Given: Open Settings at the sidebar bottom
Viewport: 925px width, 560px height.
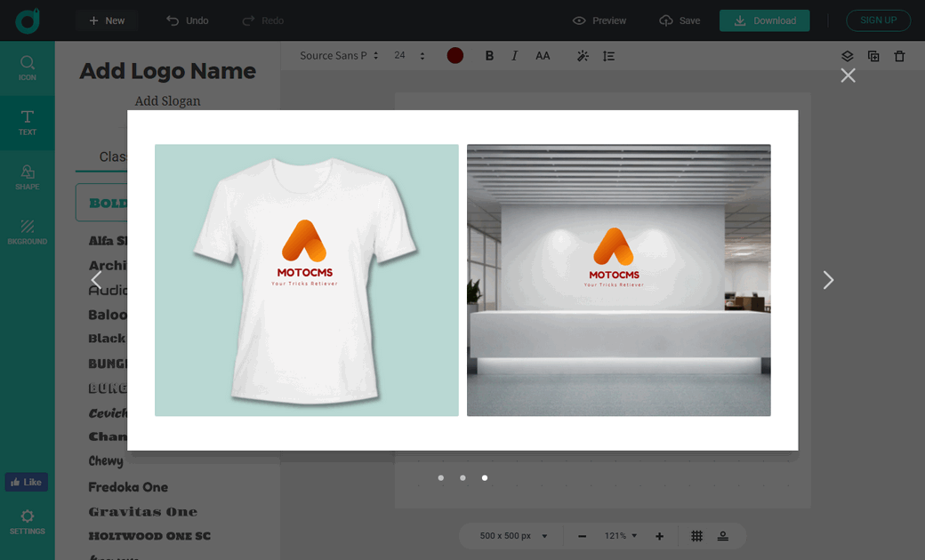Looking at the screenshot, I should [x=28, y=521].
